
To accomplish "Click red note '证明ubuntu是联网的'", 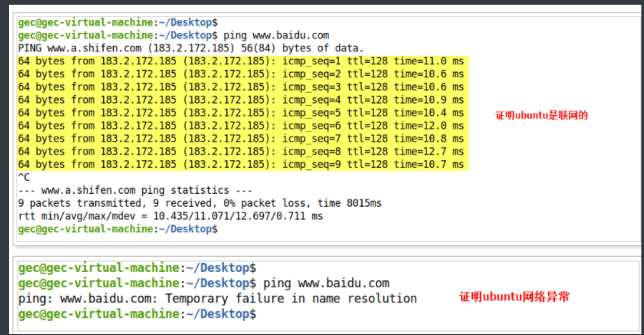I will coord(541,116).
